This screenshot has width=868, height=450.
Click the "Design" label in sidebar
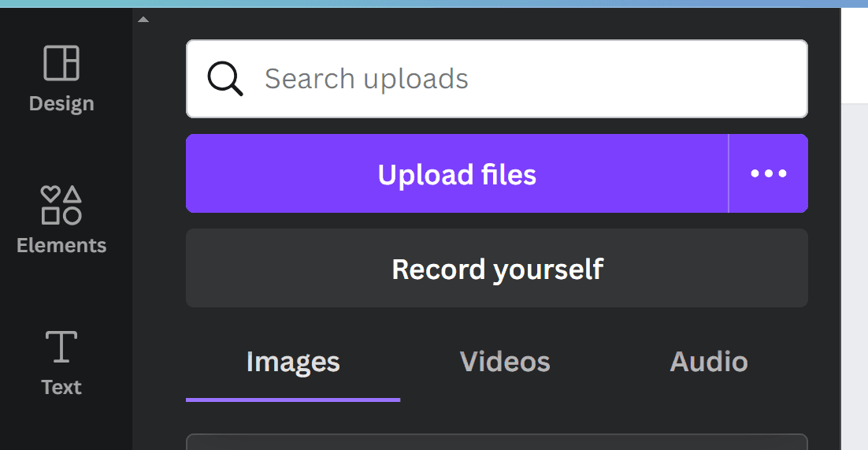point(61,104)
